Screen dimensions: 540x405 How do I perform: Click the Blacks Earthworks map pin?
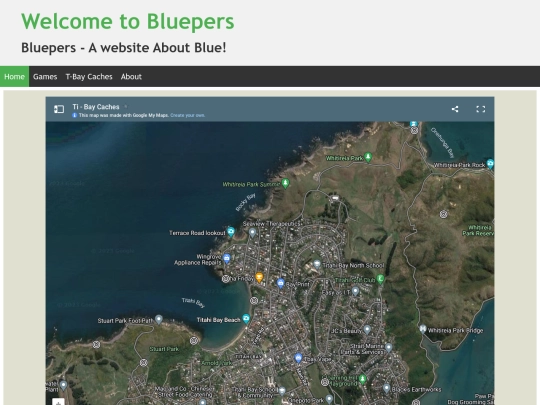coord(386,388)
